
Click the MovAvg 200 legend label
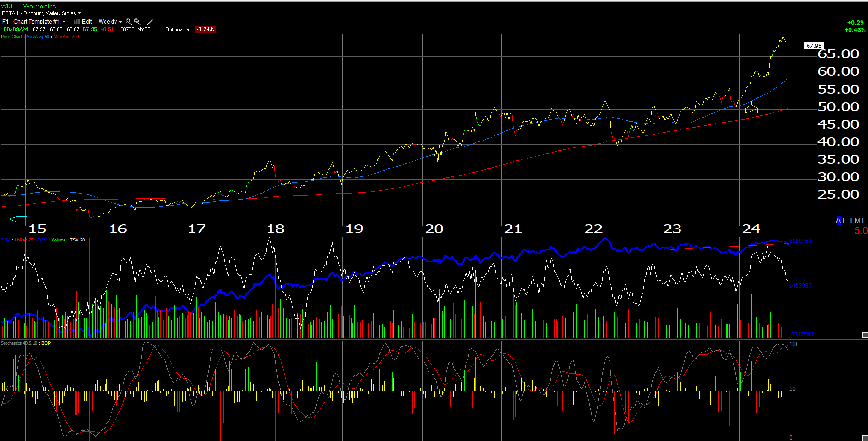(x=66, y=37)
